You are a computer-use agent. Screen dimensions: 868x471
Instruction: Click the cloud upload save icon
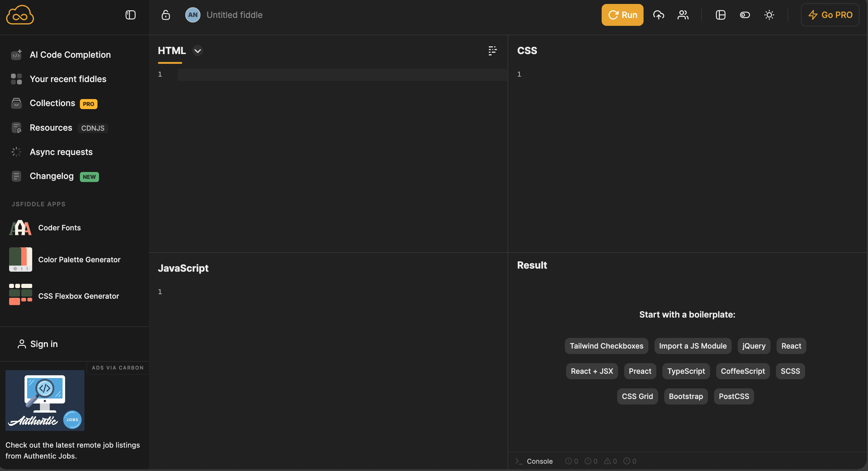658,15
